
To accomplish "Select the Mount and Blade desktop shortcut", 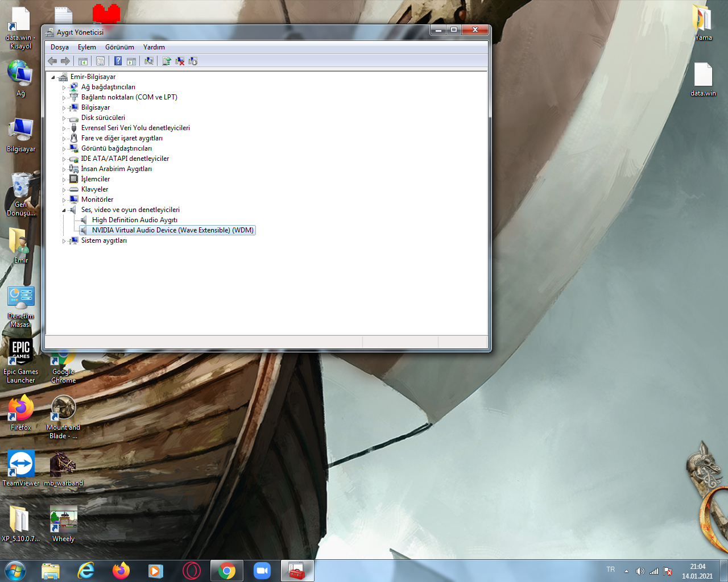I will point(64,417).
